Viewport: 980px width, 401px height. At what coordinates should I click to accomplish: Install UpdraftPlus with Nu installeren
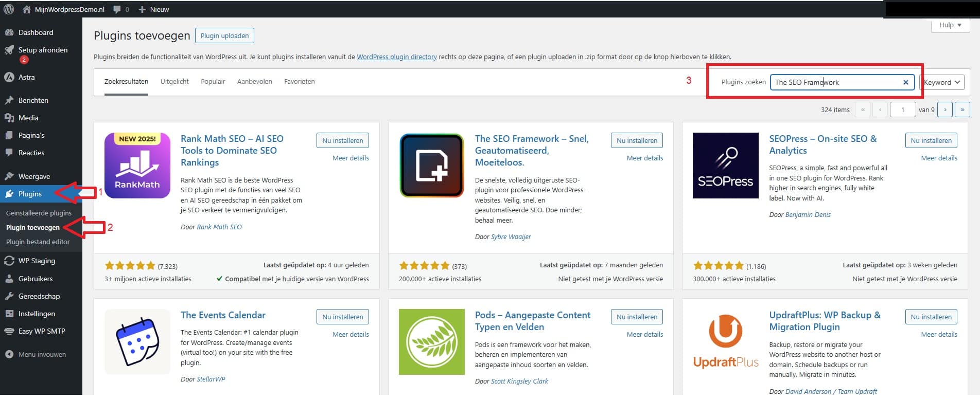931,317
